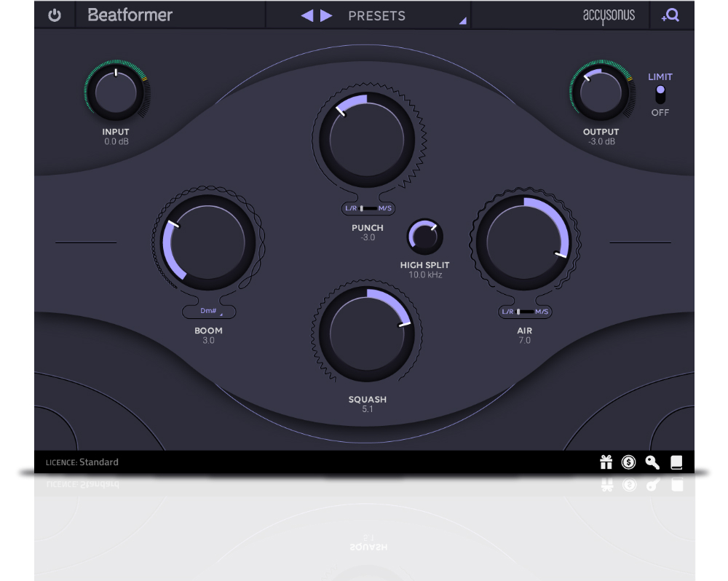
Task: Open the BOOM key Dm# dropdown
Action: click(x=209, y=311)
